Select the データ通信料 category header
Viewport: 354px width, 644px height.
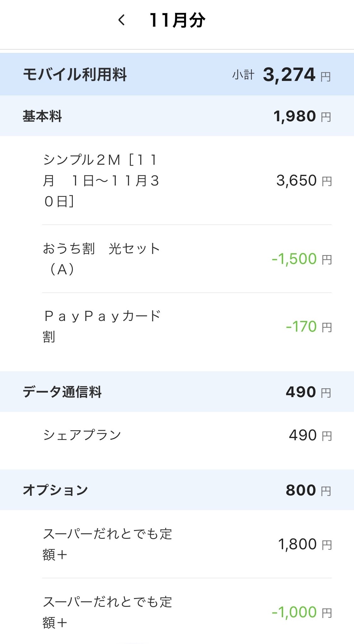click(62, 392)
